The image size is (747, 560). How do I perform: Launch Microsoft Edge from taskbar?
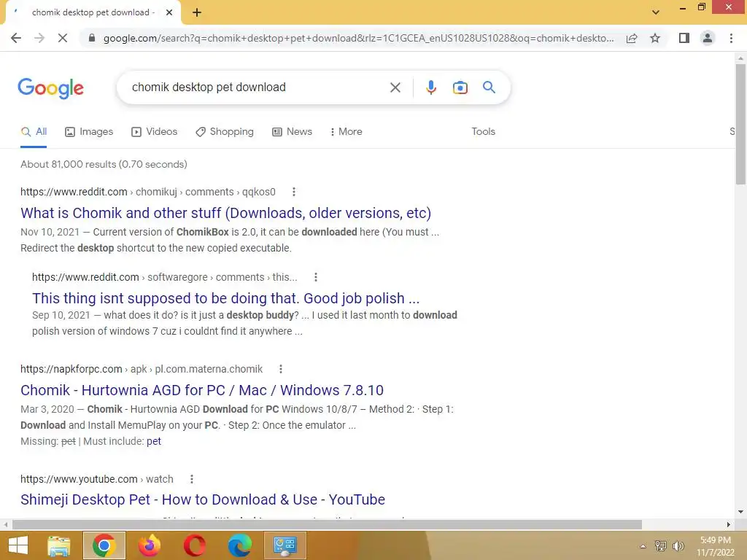(x=239, y=545)
